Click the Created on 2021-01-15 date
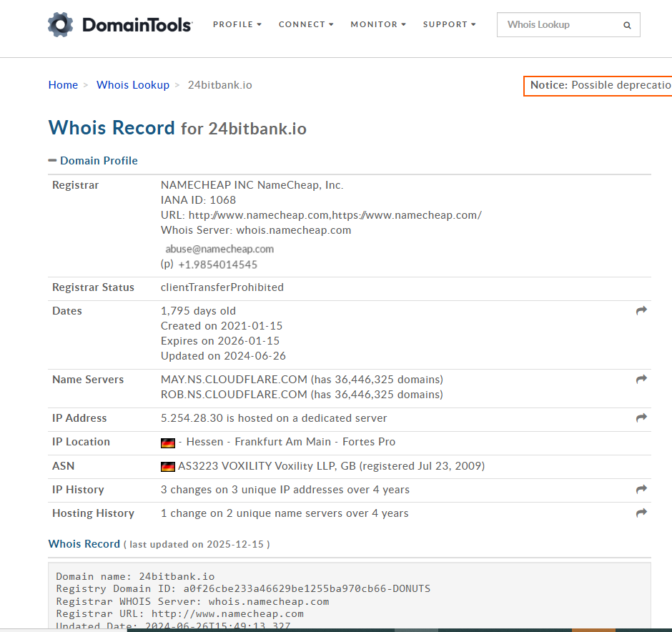This screenshot has width=672, height=632. (222, 326)
